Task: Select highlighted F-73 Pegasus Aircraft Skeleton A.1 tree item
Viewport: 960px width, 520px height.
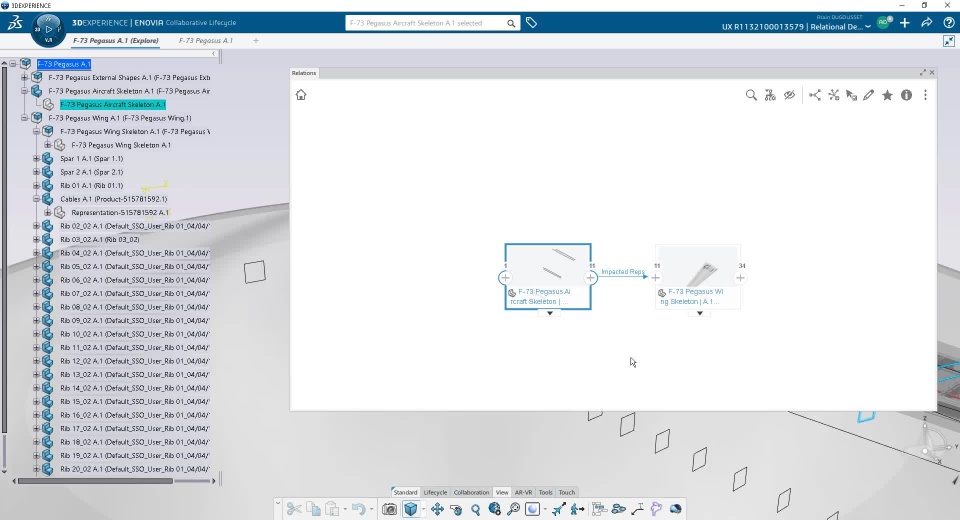Action: (113, 104)
